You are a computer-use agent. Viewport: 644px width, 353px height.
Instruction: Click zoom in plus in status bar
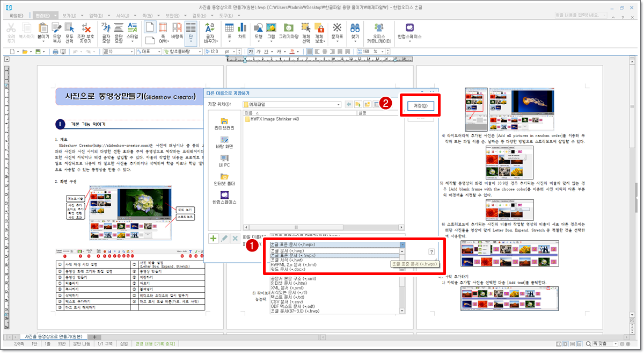click(x=627, y=344)
